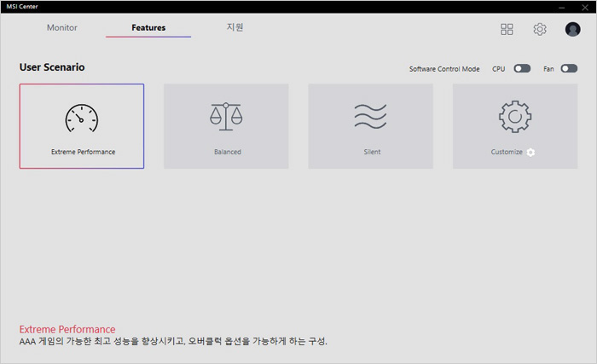
Task: Minimize the MSI Center window
Action: click(x=561, y=7)
